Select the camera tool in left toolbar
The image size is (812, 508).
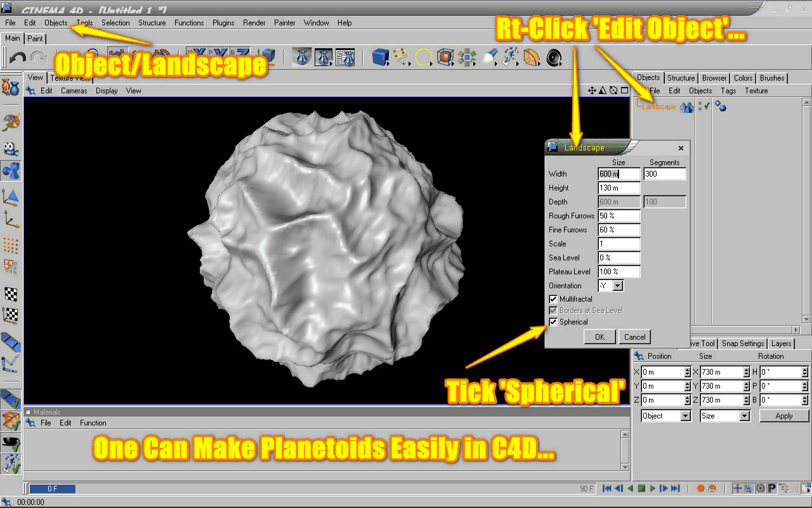[x=11, y=149]
